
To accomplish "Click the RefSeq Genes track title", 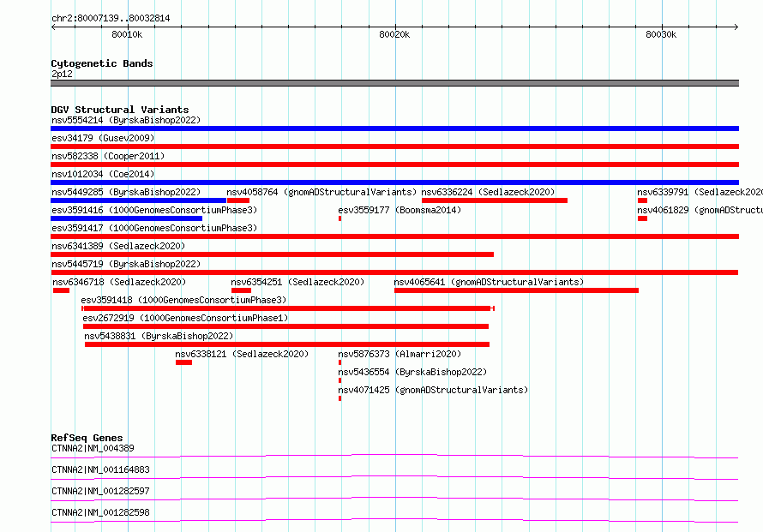I will (87, 438).
